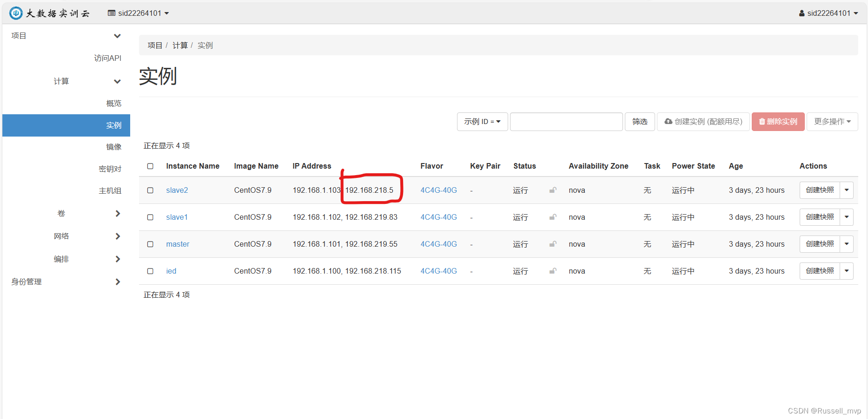
Task: Click 创建快照 for the slave2 instance
Action: tap(820, 190)
